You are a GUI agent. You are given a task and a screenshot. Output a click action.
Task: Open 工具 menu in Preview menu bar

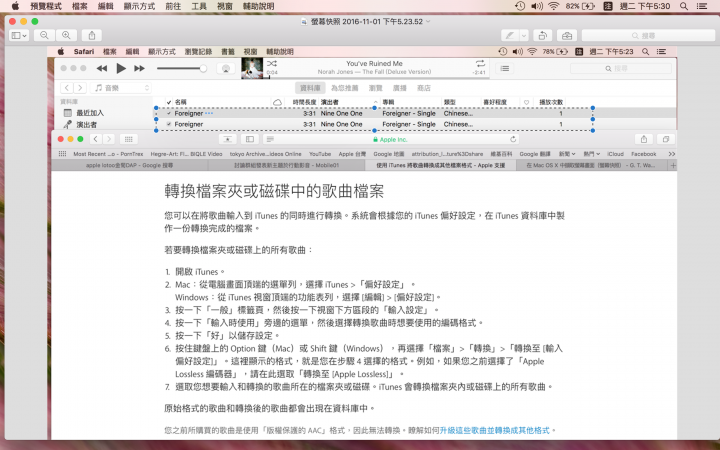[199, 6]
